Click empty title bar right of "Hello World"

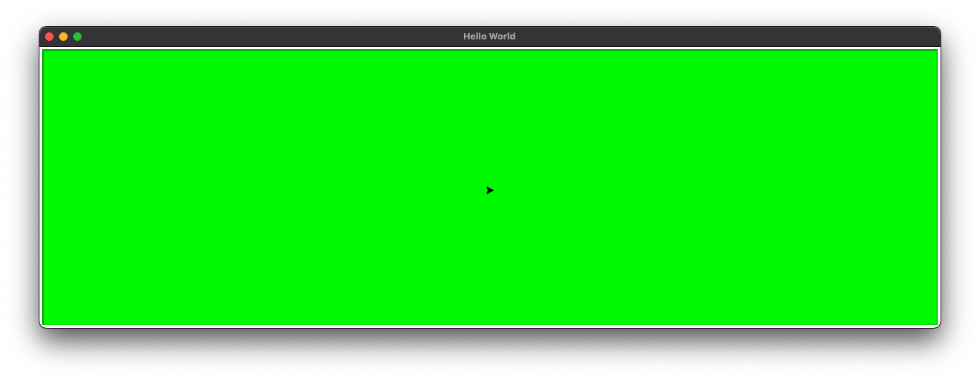[704, 37]
